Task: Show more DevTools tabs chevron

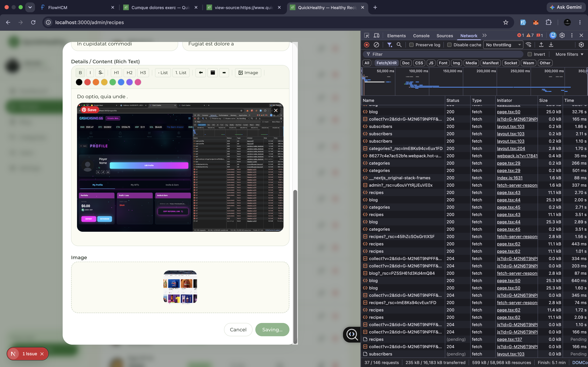Action: [x=485, y=35]
